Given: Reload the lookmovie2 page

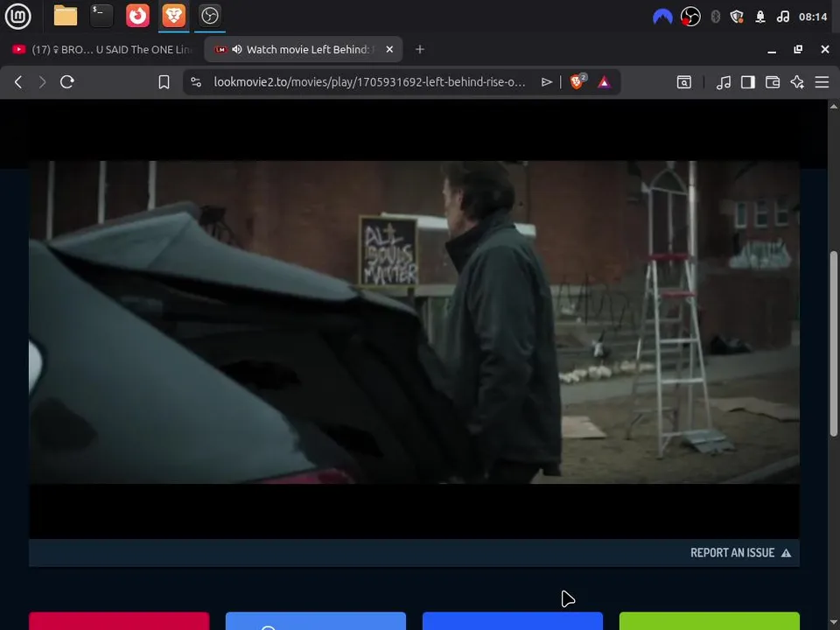Looking at the screenshot, I should tap(67, 82).
